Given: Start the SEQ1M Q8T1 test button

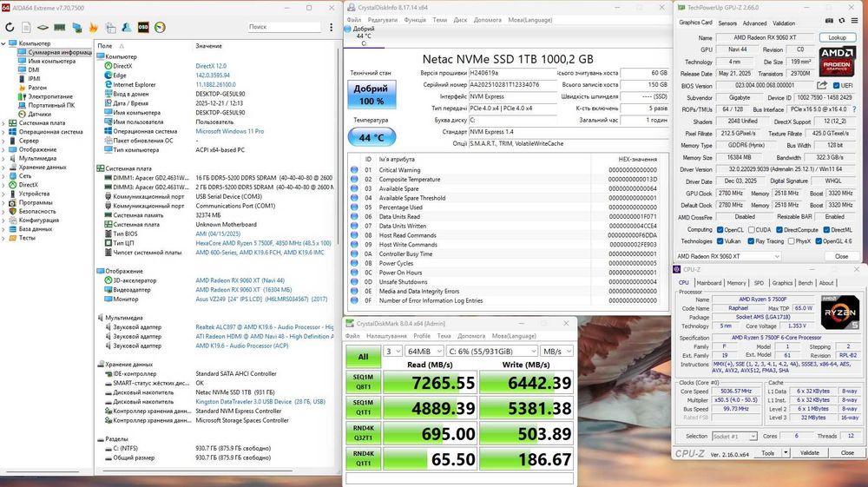Looking at the screenshot, I should click(x=363, y=383).
